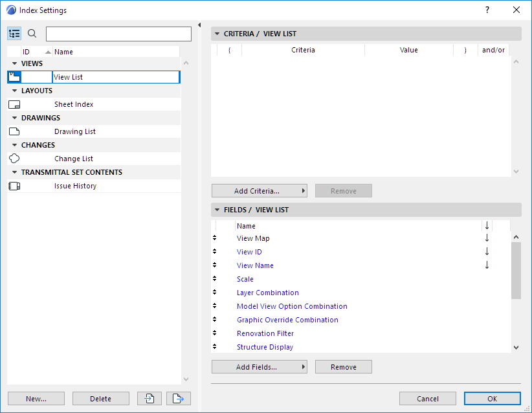532x413 pixels.
Task: Import settings via the import file icon
Action: pos(149,398)
